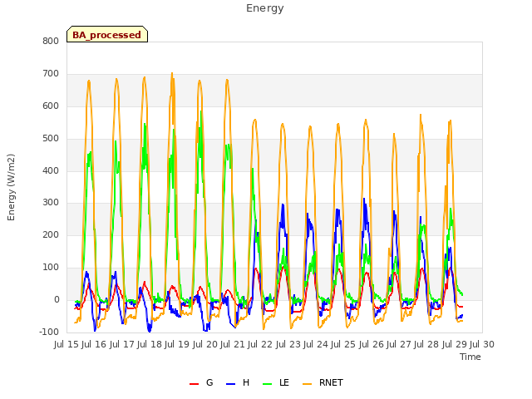
Task: Click the -100 y-axis tick label
Action: tap(49, 332)
